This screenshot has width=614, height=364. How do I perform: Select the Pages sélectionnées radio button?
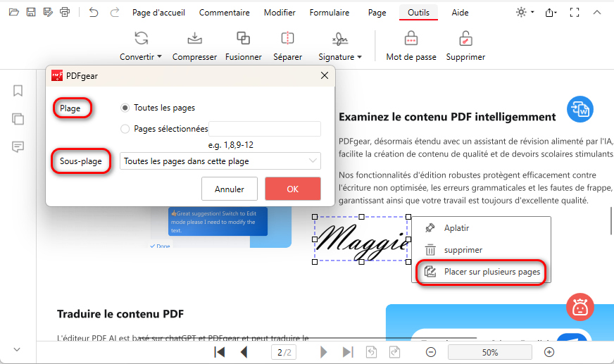(x=125, y=129)
